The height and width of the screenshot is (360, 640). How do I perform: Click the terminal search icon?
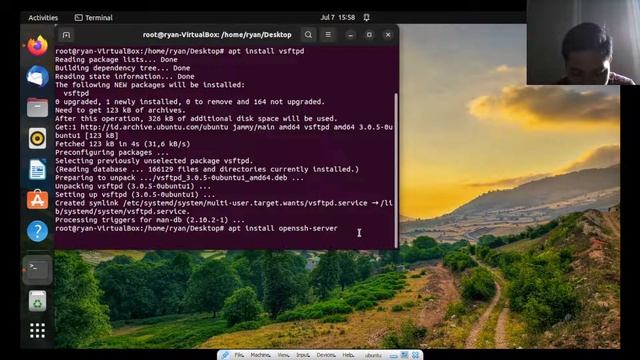point(309,35)
